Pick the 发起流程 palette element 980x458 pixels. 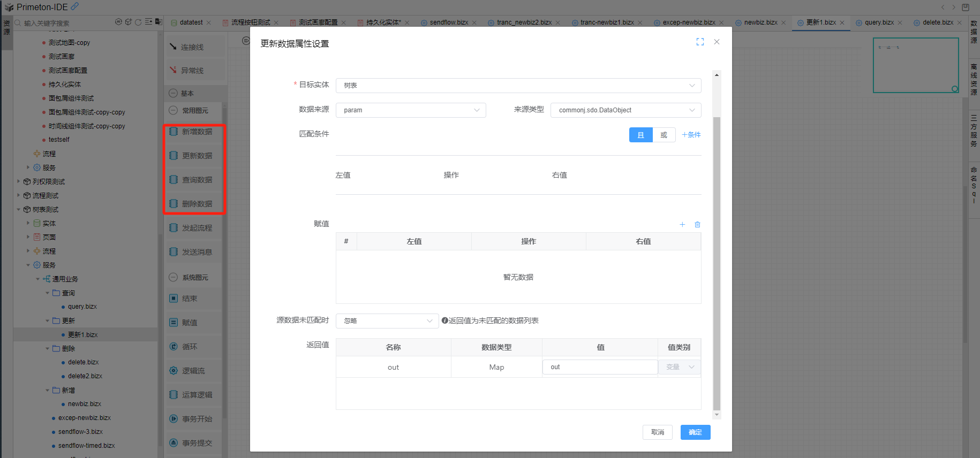pos(196,228)
